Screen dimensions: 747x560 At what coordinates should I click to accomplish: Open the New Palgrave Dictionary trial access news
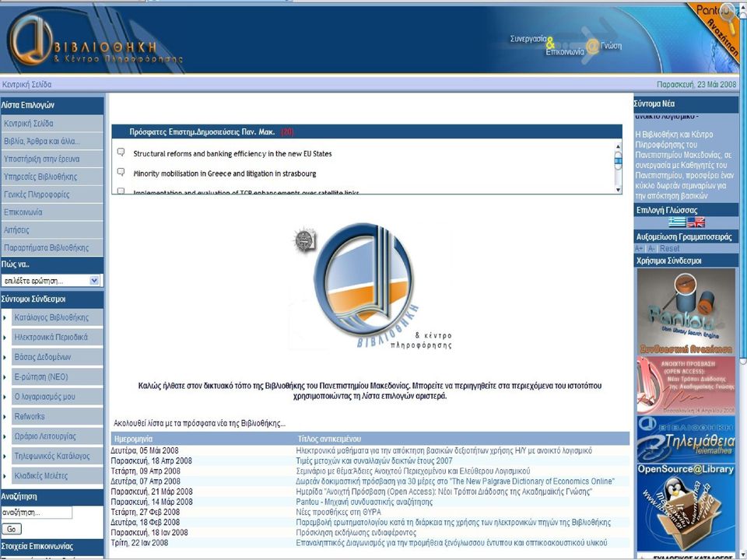point(455,481)
